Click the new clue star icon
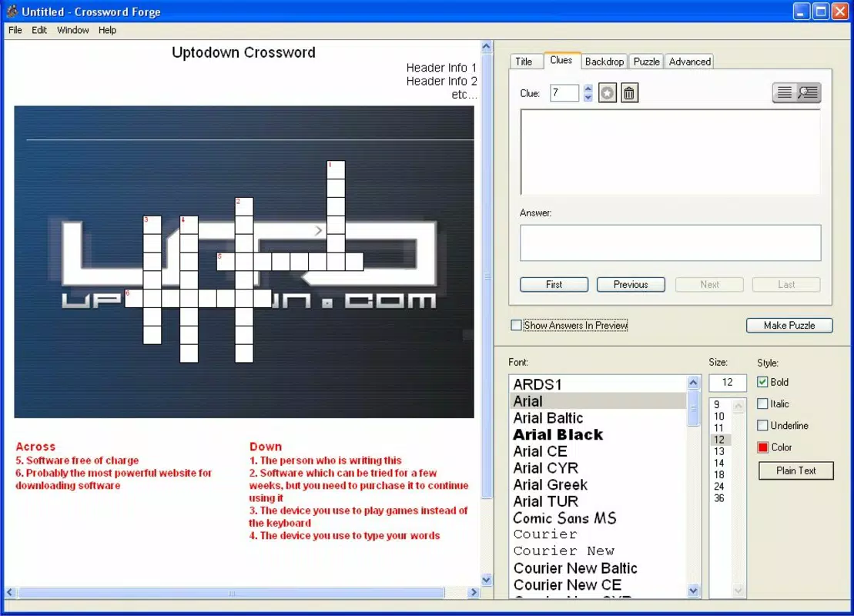The height and width of the screenshot is (616, 854). tap(608, 93)
